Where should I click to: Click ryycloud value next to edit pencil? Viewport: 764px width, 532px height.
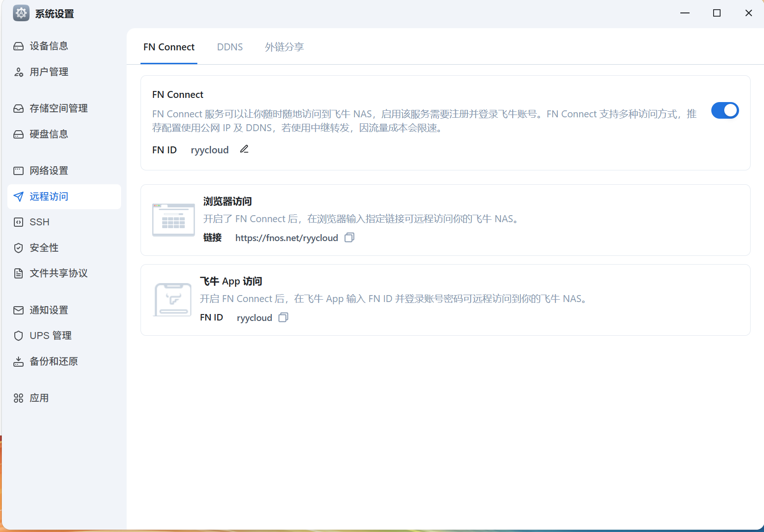point(210,150)
